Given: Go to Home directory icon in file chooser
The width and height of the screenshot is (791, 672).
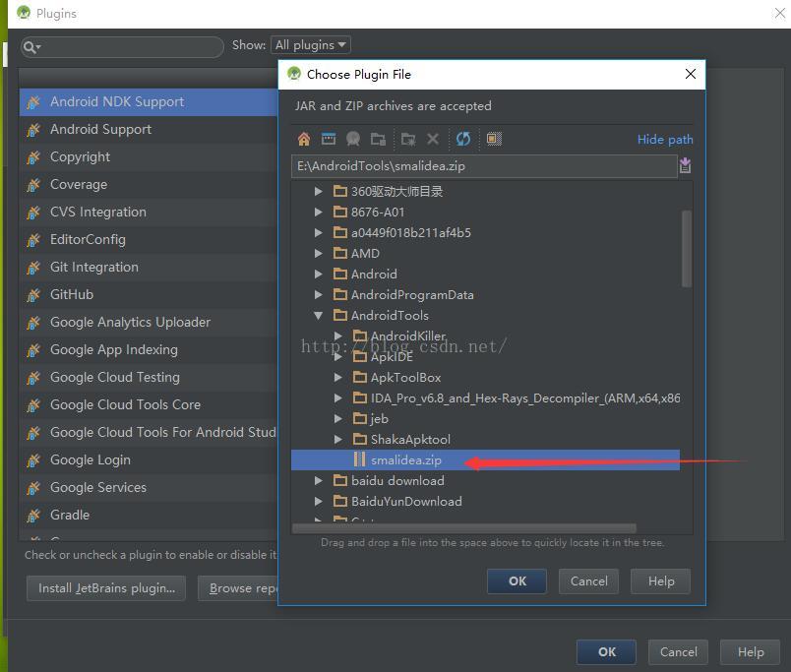Looking at the screenshot, I should 304,139.
